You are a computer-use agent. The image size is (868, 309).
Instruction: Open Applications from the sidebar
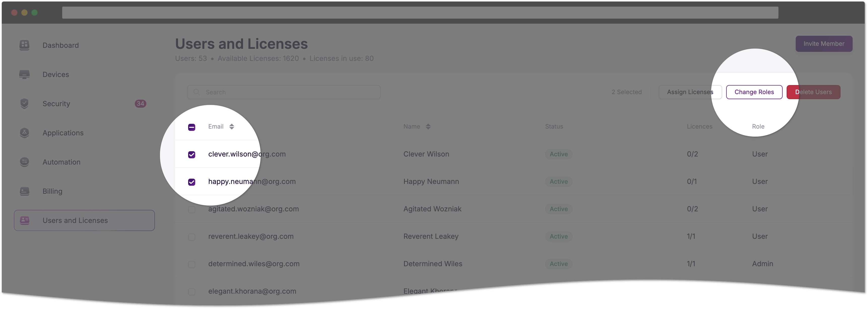pyautogui.click(x=63, y=133)
